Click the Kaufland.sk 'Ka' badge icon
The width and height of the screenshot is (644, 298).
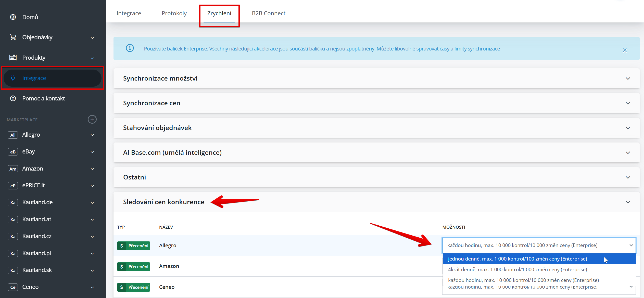pos(13,270)
